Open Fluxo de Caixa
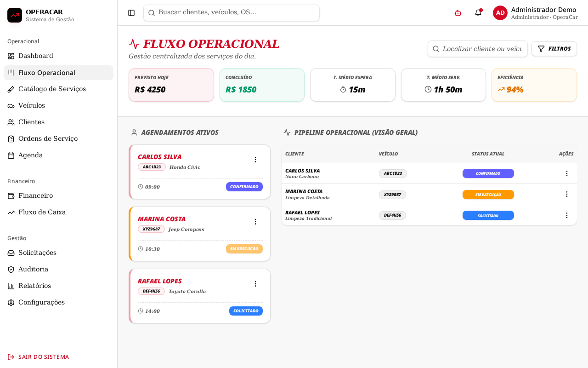Viewport: 588px width, 368px height. (58, 213)
